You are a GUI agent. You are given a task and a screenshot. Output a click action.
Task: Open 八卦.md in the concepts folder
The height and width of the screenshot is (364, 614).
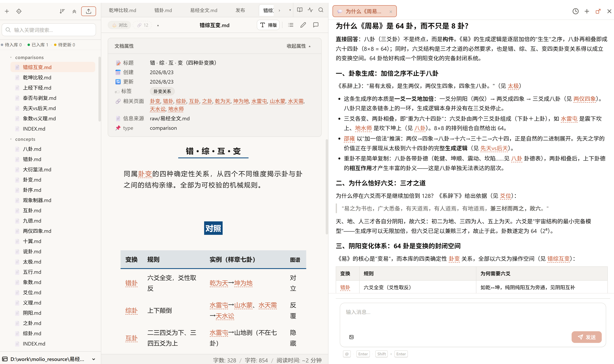tap(32, 149)
